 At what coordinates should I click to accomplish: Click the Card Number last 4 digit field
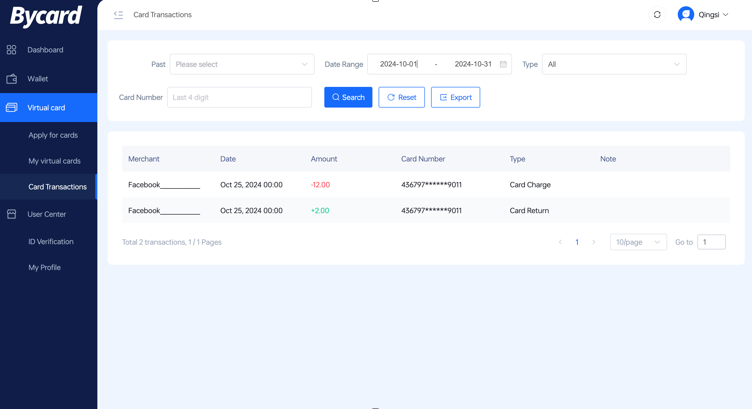click(x=239, y=97)
